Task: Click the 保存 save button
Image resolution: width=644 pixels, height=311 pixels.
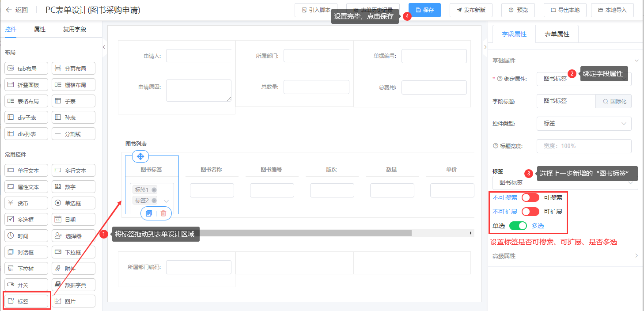Action: pyautogui.click(x=424, y=10)
